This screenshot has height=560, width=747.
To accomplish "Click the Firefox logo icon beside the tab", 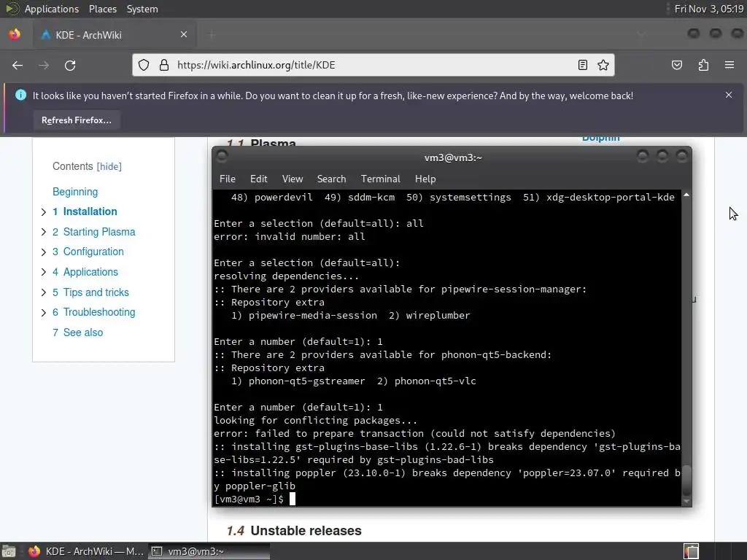I will point(15,34).
